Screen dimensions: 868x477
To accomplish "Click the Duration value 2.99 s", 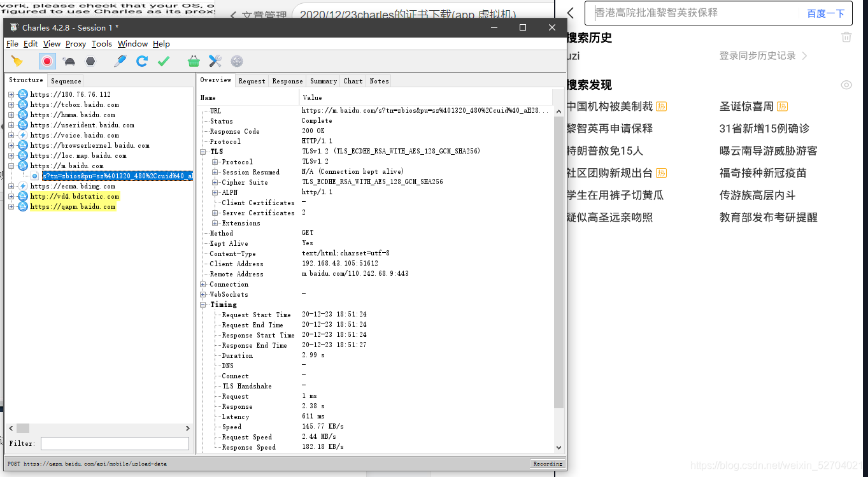I will tap(313, 355).
